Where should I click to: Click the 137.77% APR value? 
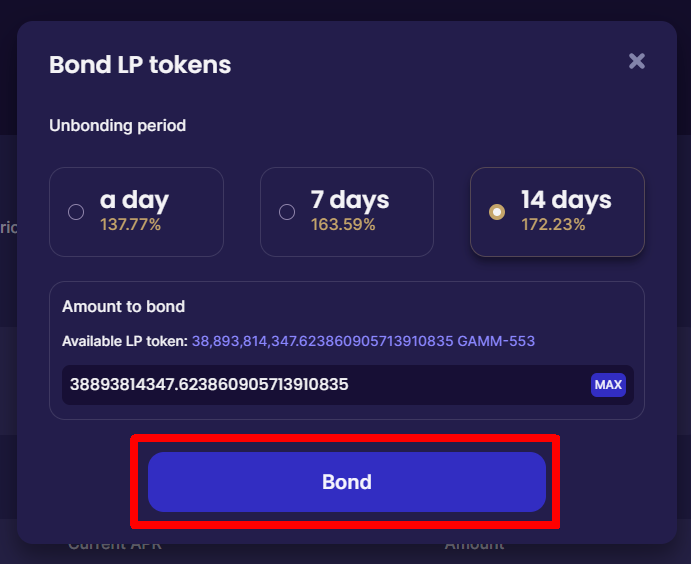pyautogui.click(x=130, y=225)
